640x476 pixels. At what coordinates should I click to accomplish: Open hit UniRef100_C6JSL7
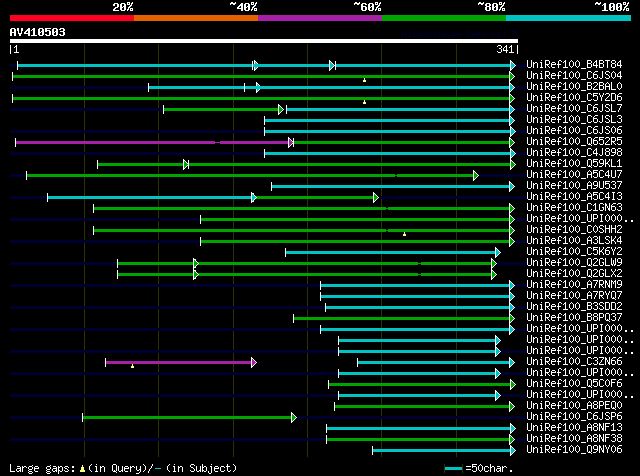click(x=574, y=109)
